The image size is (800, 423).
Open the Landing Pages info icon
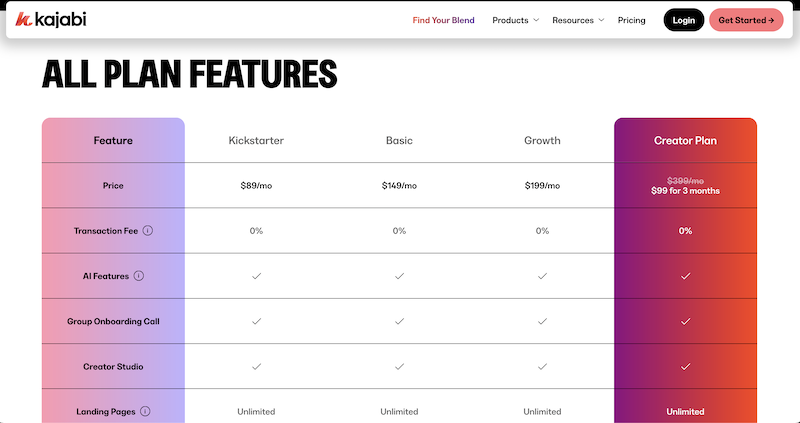point(145,411)
